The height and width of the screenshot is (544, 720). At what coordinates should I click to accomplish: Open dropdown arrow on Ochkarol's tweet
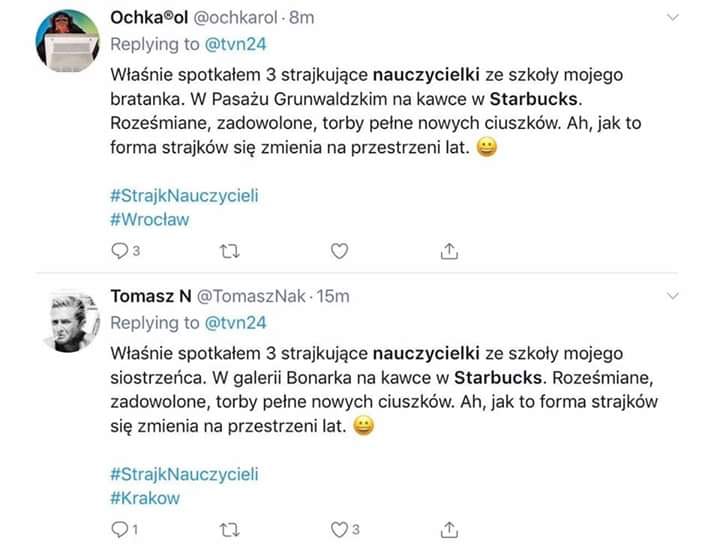click(673, 19)
